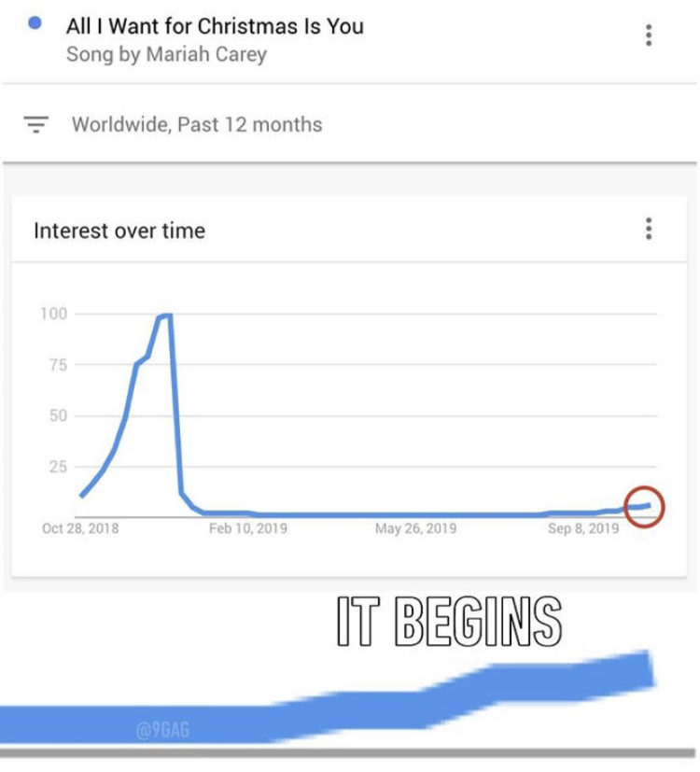Open the search term three-dot menu
Screen dimensions: 700x772
649,35
